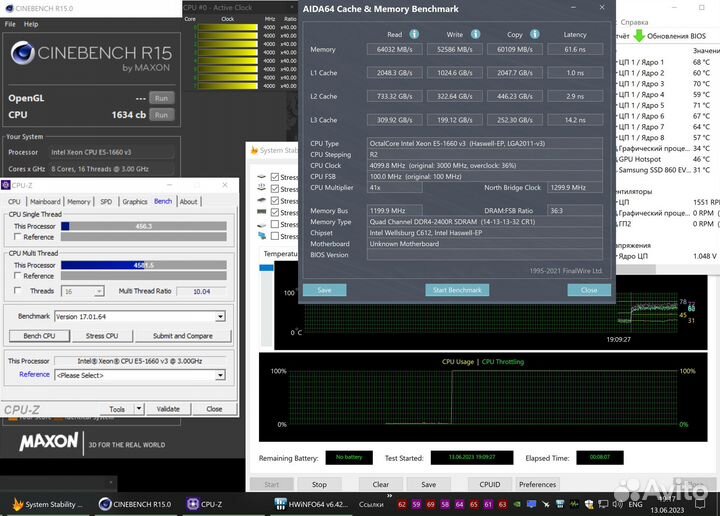Click tray temperature icon showing 69

(430, 504)
